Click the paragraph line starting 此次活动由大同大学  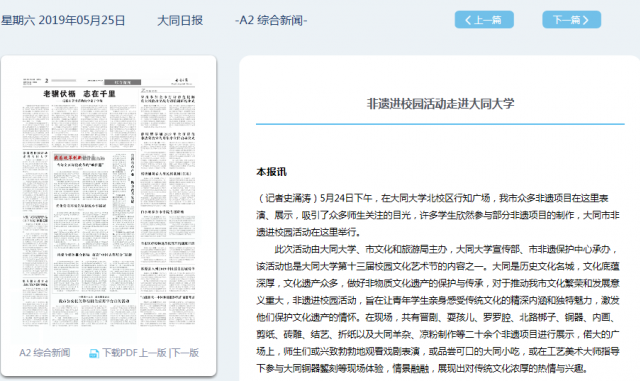tap(446, 249)
